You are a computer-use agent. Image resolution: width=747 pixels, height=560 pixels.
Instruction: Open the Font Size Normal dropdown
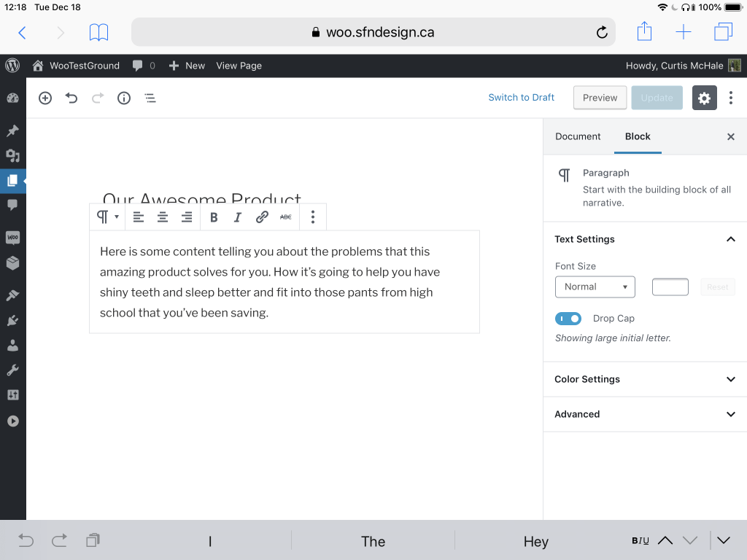coord(595,287)
